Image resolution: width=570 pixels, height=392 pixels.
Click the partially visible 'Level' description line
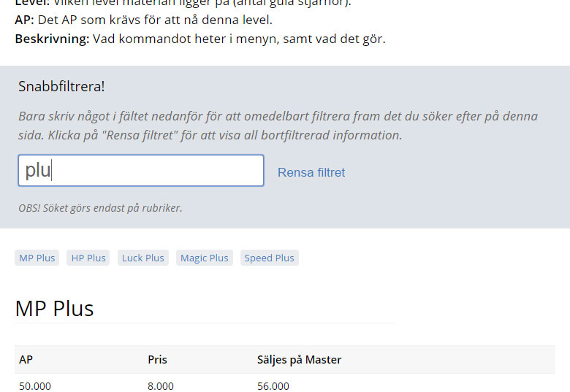click(183, 3)
